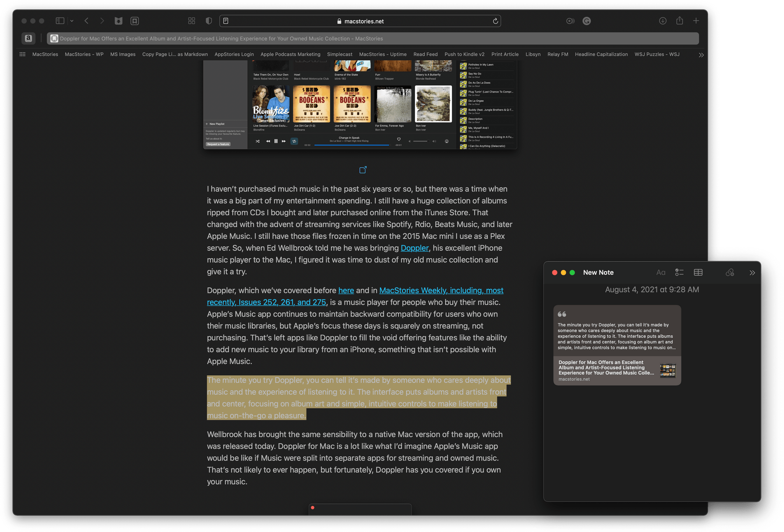784x532 pixels.
Task: Go forward to the next page
Action: (102, 21)
